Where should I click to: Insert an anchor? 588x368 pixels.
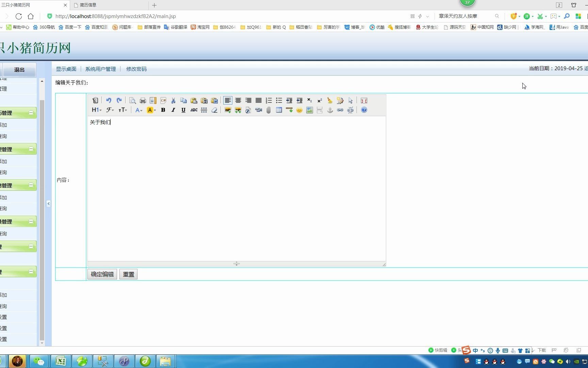point(330,110)
